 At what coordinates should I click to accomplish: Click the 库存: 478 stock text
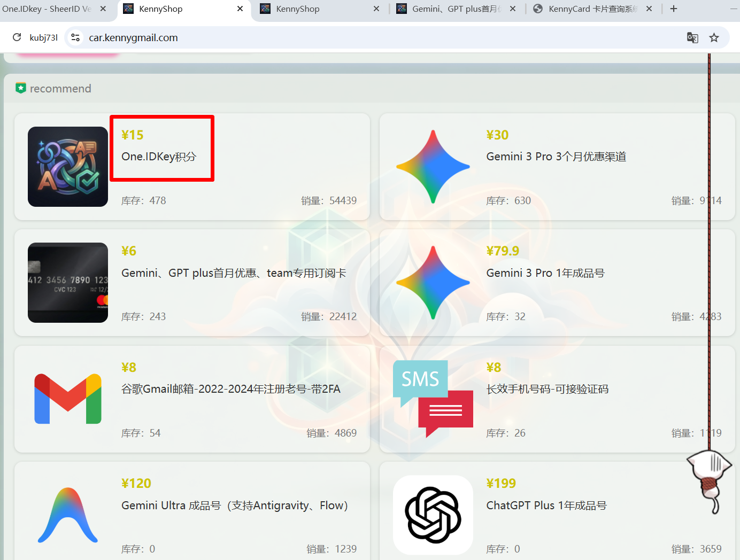tap(144, 201)
